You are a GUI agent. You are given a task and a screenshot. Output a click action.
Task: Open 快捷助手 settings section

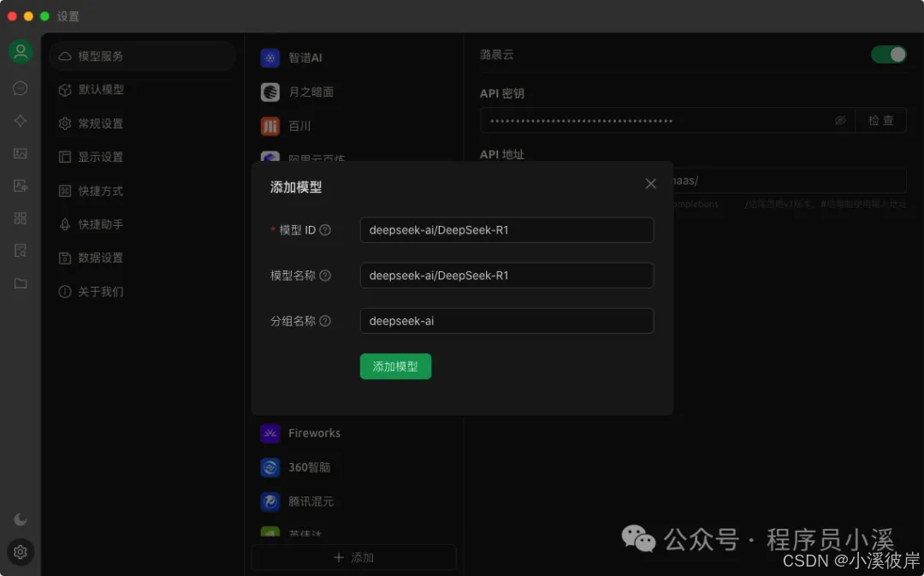pos(143,224)
